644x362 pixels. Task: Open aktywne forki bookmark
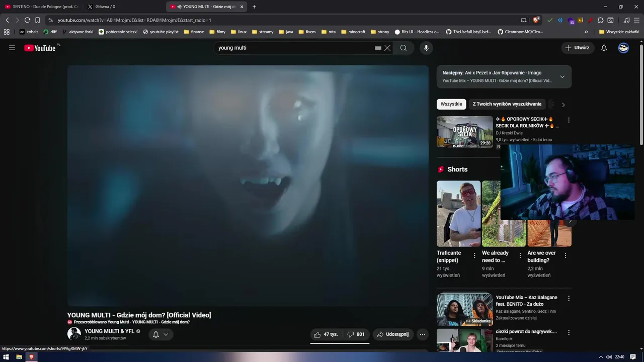[78, 32]
